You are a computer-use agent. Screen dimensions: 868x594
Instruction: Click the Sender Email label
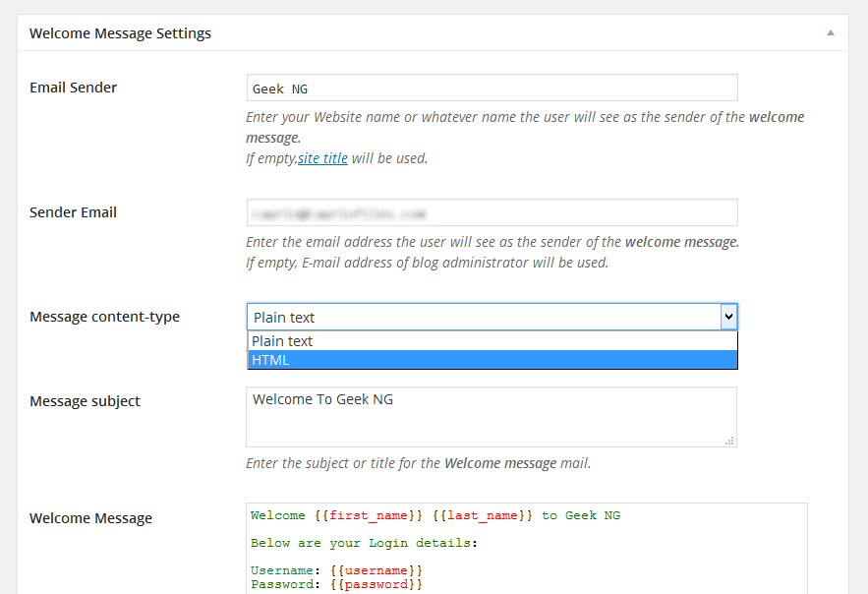coord(73,212)
